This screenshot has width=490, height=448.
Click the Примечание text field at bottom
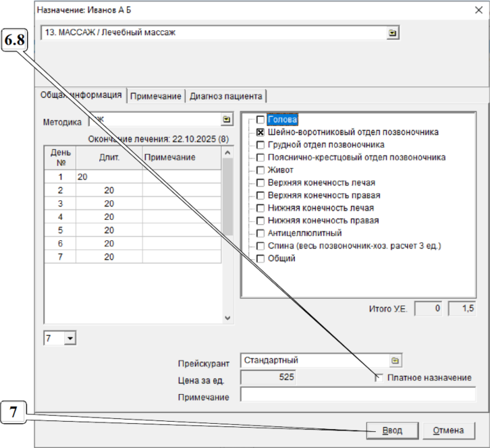(x=358, y=395)
